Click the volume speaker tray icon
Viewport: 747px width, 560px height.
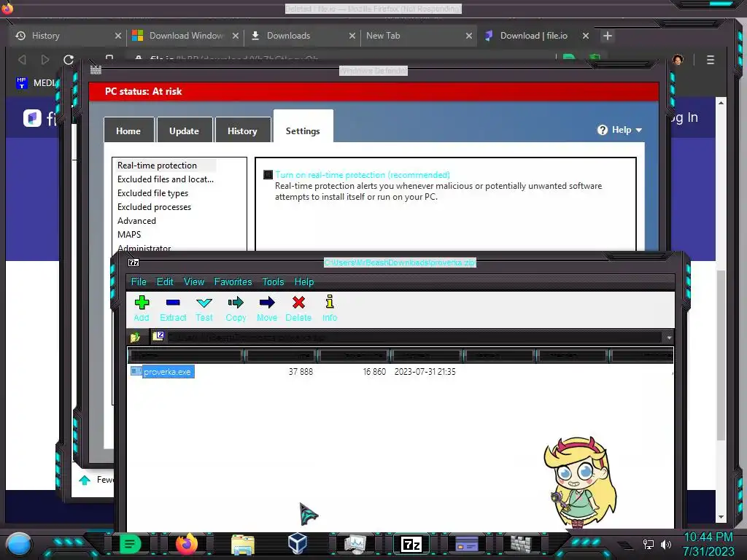(666, 544)
